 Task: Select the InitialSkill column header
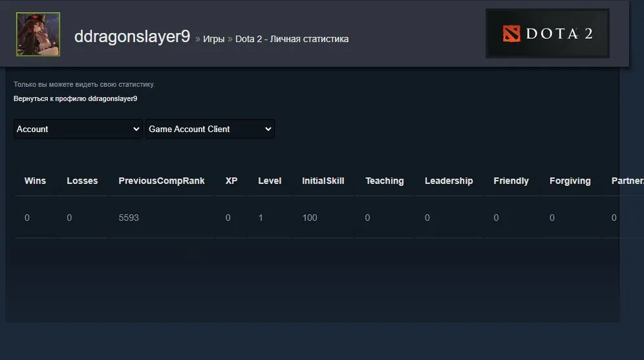click(x=323, y=181)
